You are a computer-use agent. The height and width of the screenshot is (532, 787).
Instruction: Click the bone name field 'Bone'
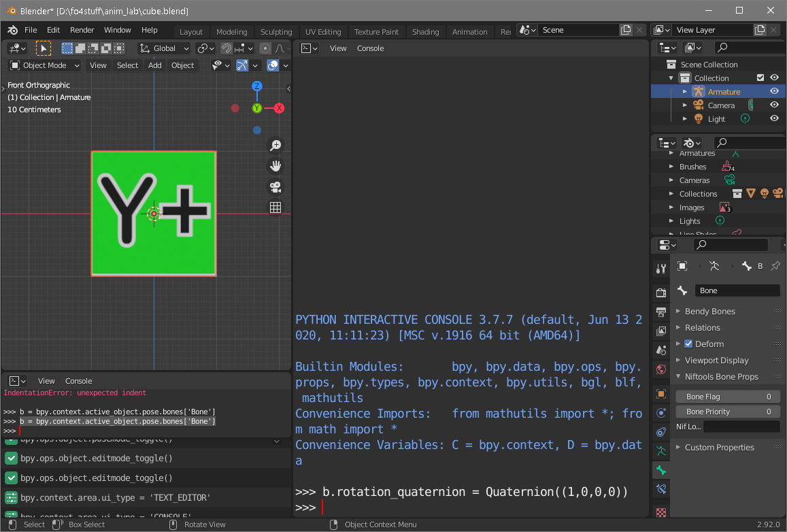pyautogui.click(x=737, y=290)
